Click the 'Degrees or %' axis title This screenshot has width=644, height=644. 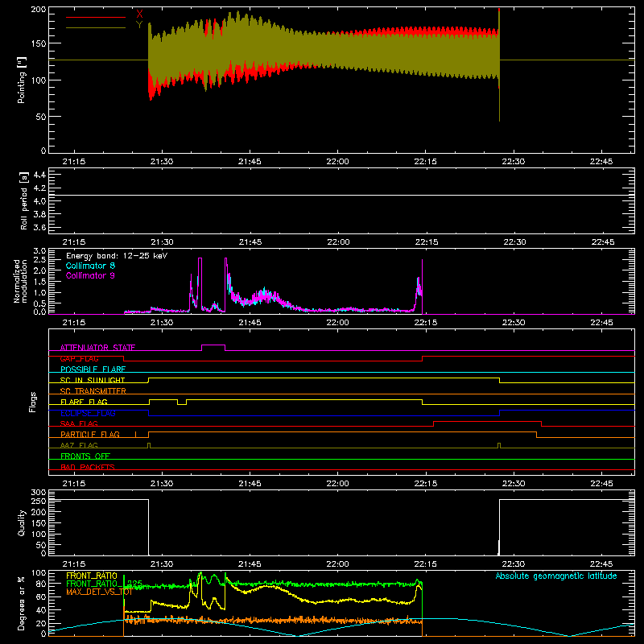coord(22,604)
